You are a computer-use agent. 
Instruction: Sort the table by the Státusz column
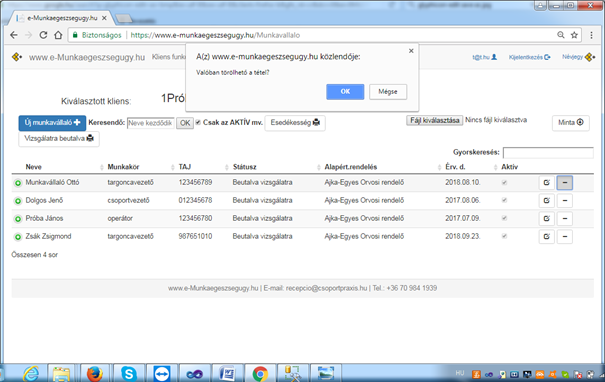point(245,167)
